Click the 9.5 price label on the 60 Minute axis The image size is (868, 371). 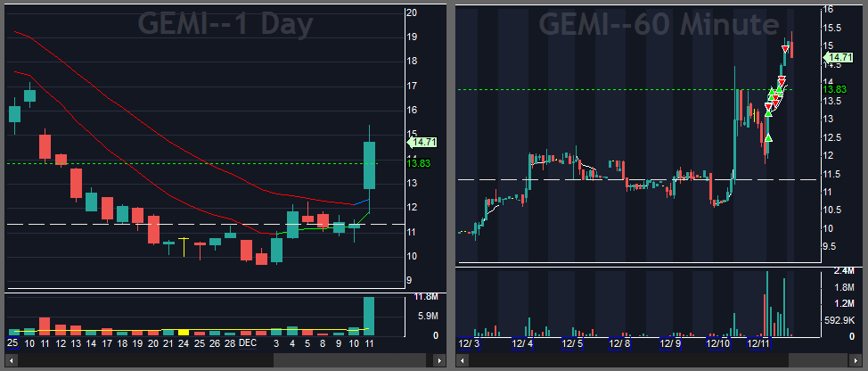[x=831, y=246]
